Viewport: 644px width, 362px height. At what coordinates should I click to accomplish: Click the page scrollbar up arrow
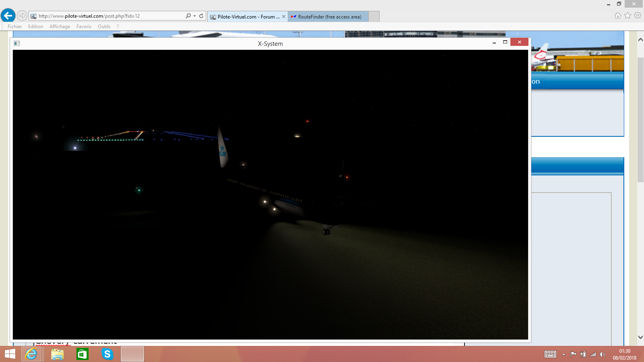point(640,40)
